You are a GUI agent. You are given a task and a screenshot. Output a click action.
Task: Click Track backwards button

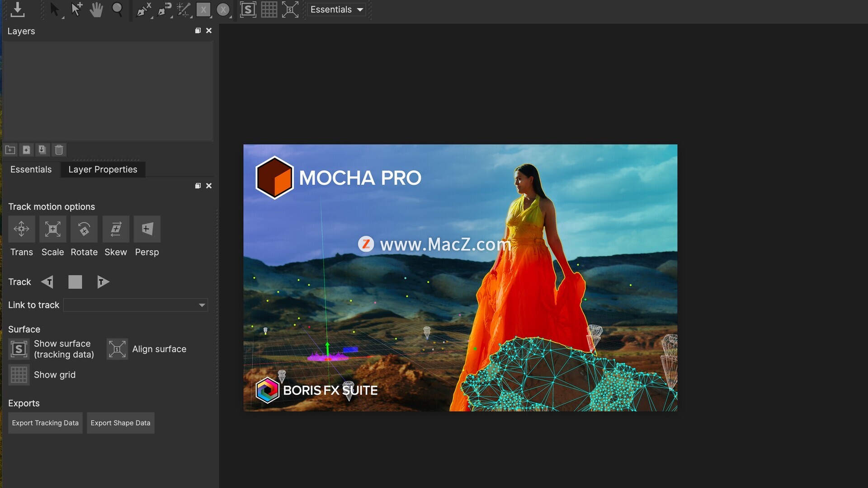tap(47, 282)
